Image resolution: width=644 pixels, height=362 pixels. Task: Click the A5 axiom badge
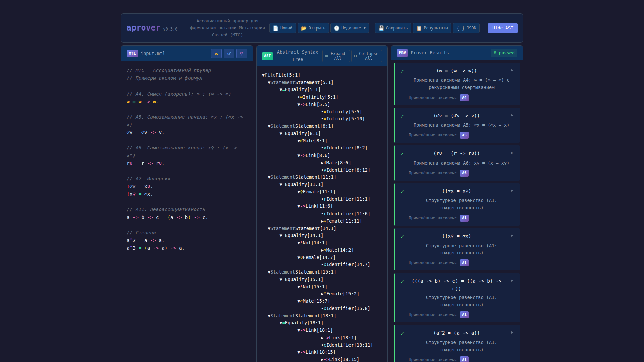pos(464,135)
